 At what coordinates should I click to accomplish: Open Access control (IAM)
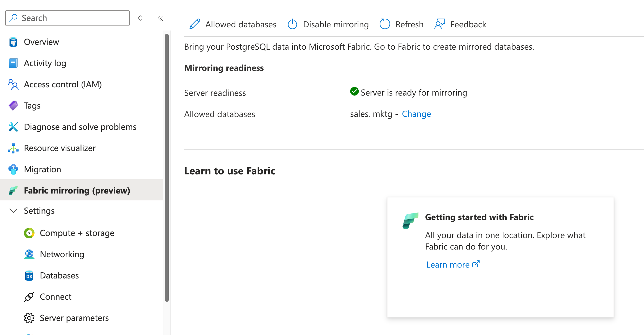(63, 84)
